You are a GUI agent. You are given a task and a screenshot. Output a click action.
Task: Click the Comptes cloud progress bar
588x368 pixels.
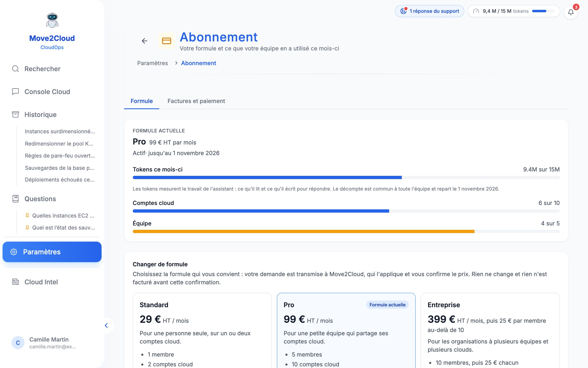coord(346,211)
